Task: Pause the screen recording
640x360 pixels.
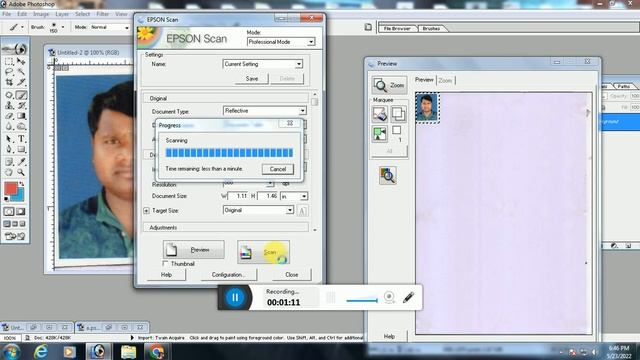Action: (x=235, y=298)
